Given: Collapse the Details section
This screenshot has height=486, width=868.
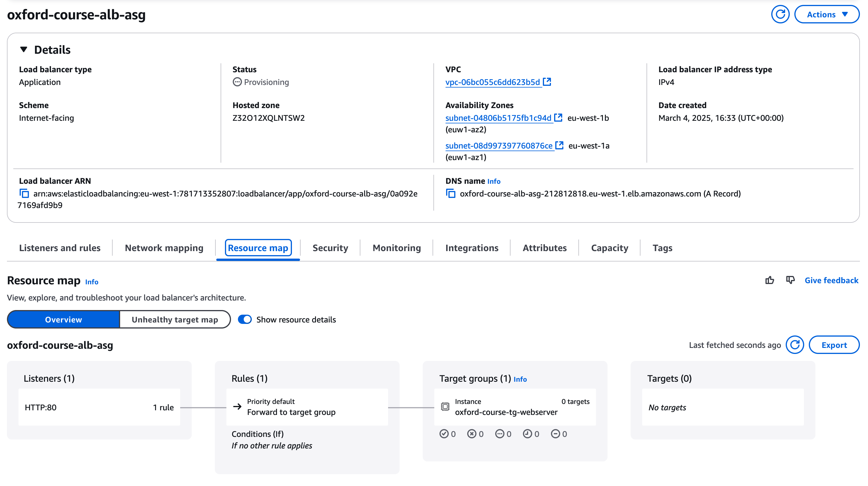Looking at the screenshot, I should coord(24,50).
